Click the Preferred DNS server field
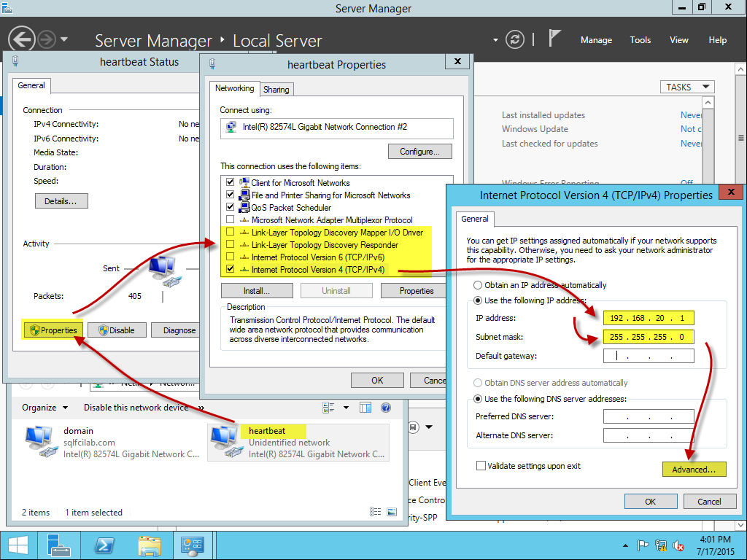The image size is (747, 560). (649, 416)
